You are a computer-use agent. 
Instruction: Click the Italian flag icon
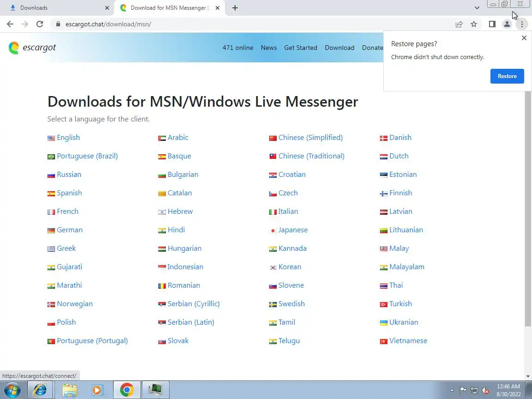273,212
